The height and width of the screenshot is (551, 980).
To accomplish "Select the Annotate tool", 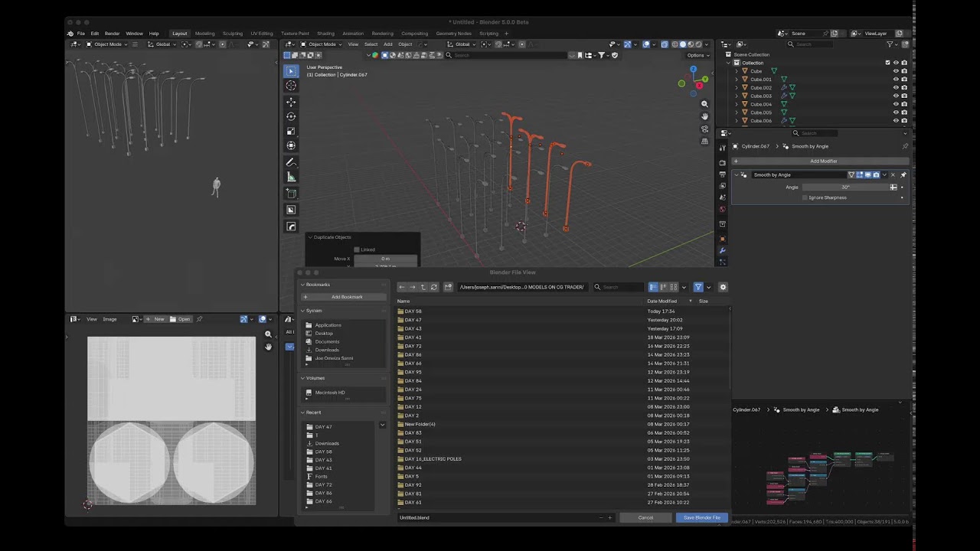I will point(291,162).
